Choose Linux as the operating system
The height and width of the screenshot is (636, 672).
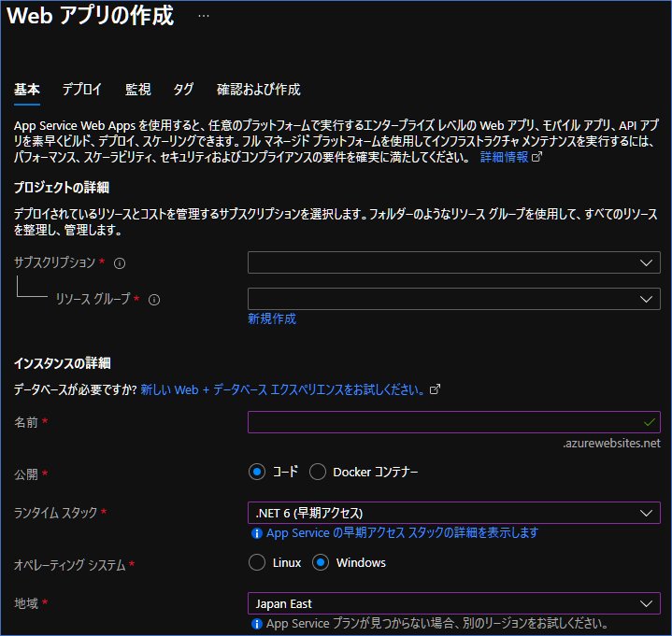pyautogui.click(x=257, y=563)
